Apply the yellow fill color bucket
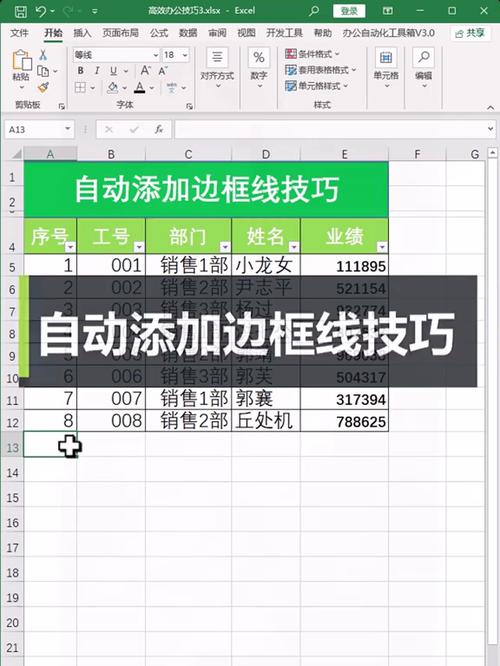Viewport: 500px width, 666px height. pyautogui.click(x=113, y=87)
